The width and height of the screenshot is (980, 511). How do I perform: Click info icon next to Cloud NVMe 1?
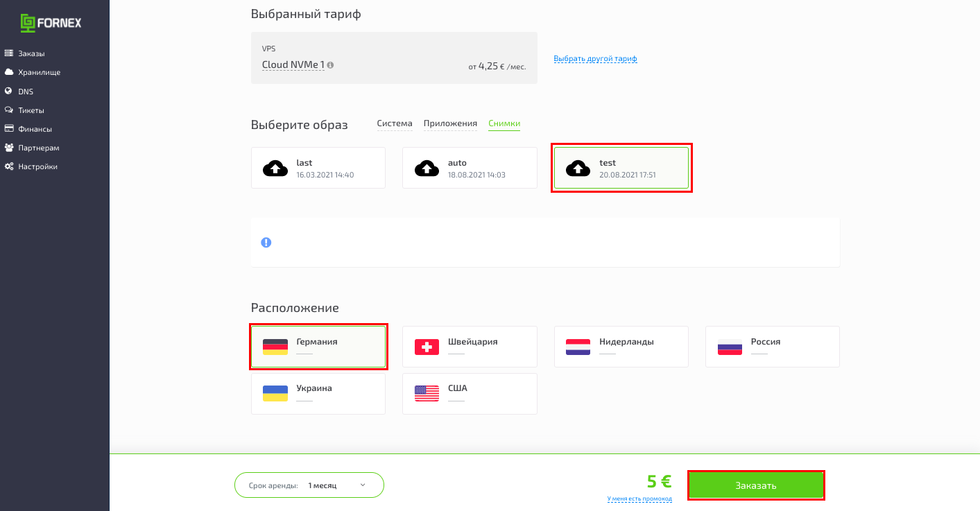pos(330,65)
